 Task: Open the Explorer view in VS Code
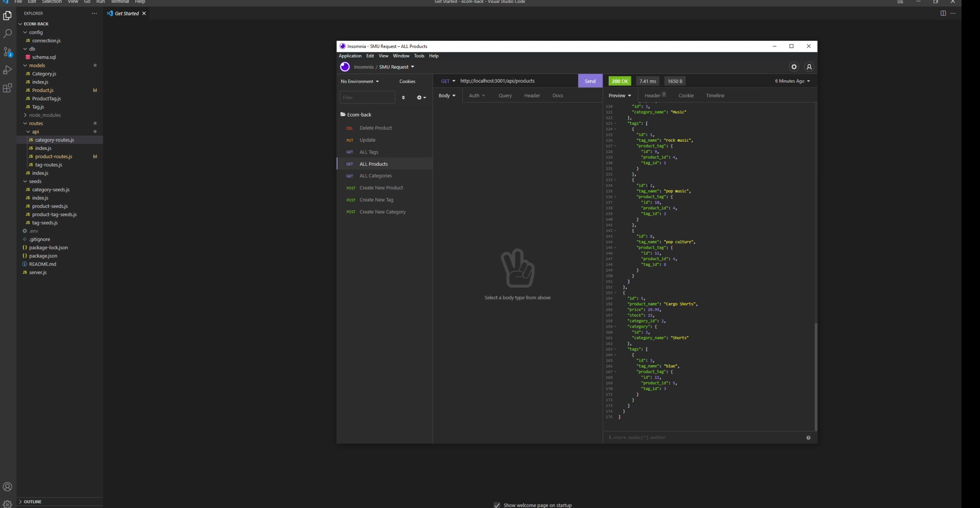click(x=8, y=16)
